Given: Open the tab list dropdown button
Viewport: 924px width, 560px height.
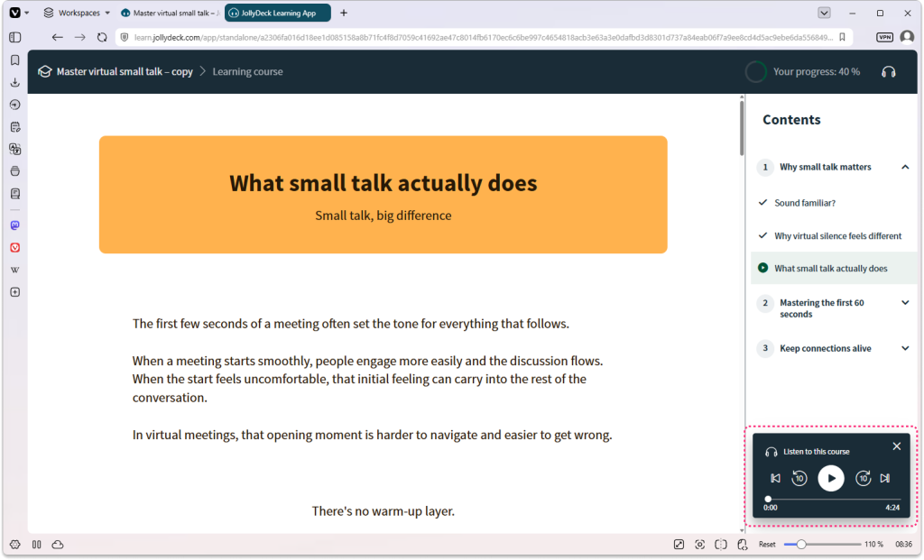Looking at the screenshot, I should click(x=824, y=13).
